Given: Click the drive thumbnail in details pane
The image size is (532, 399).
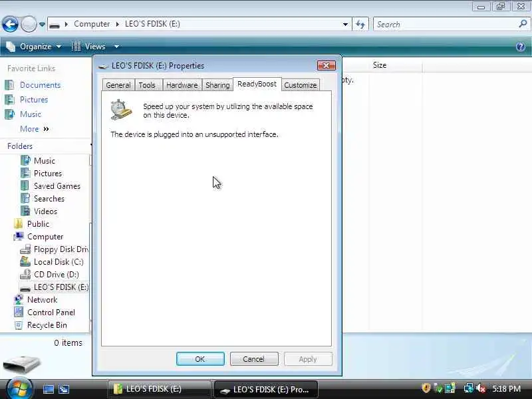Looking at the screenshot, I should [x=21, y=364].
